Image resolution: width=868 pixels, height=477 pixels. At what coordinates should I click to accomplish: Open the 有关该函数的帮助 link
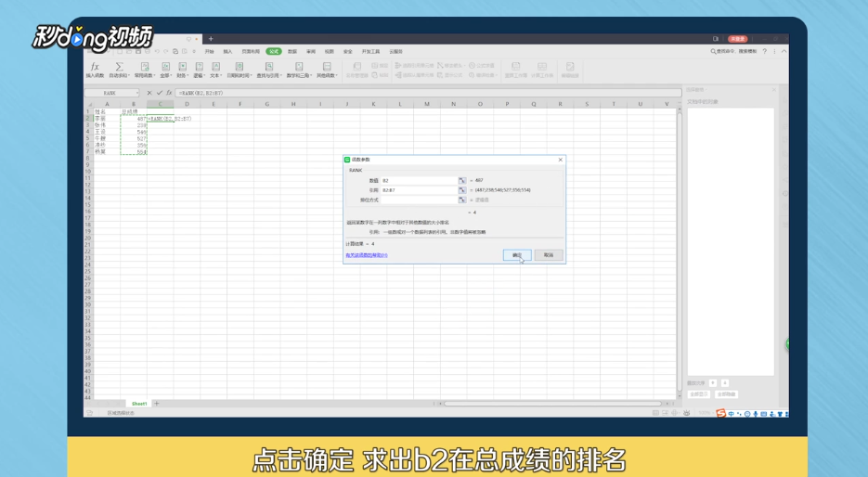pos(367,255)
